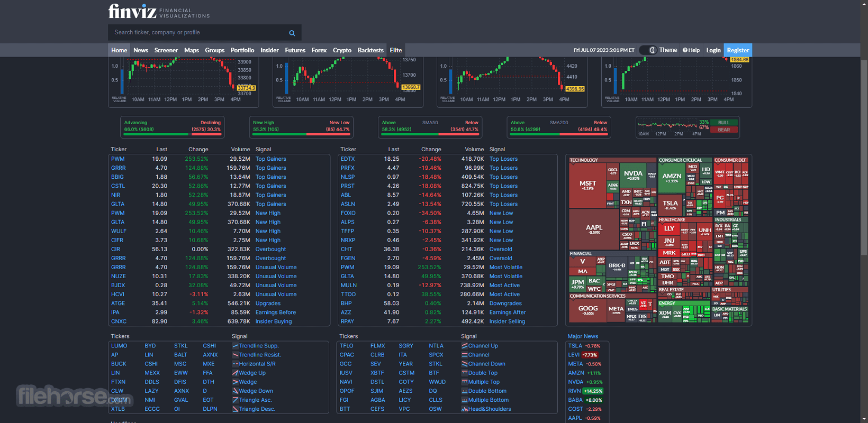Click the Triangle Desc. pattern icon

(x=236, y=409)
